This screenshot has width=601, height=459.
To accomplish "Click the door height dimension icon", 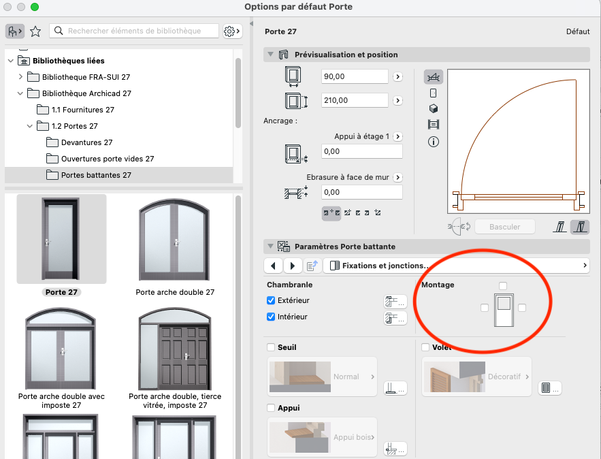I will (x=296, y=101).
